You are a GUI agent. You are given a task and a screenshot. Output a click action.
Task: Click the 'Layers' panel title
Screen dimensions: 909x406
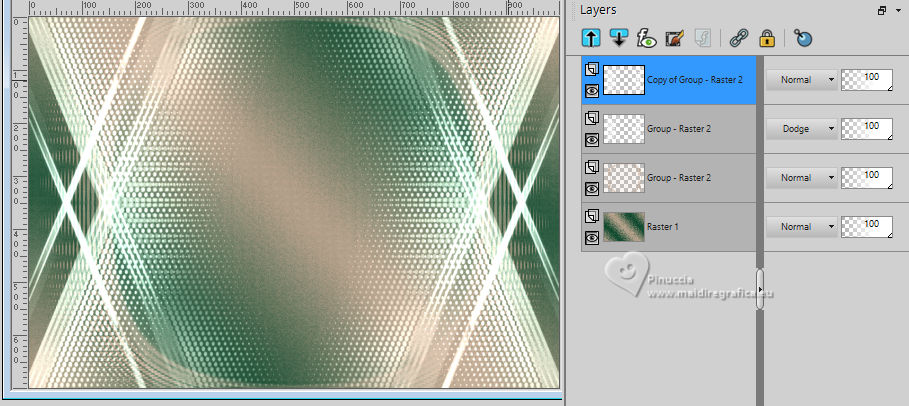coord(598,10)
